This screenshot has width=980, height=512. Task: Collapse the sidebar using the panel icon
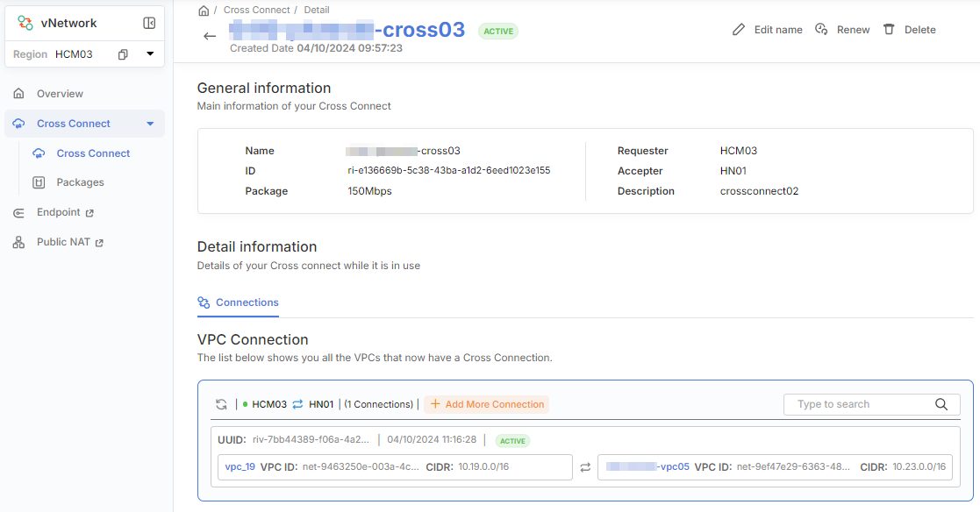point(149,24)
